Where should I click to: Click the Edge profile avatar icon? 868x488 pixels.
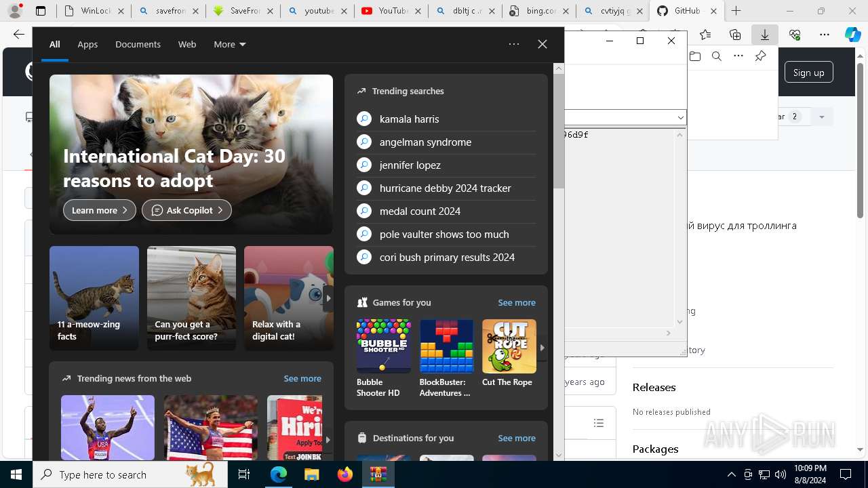15,11
